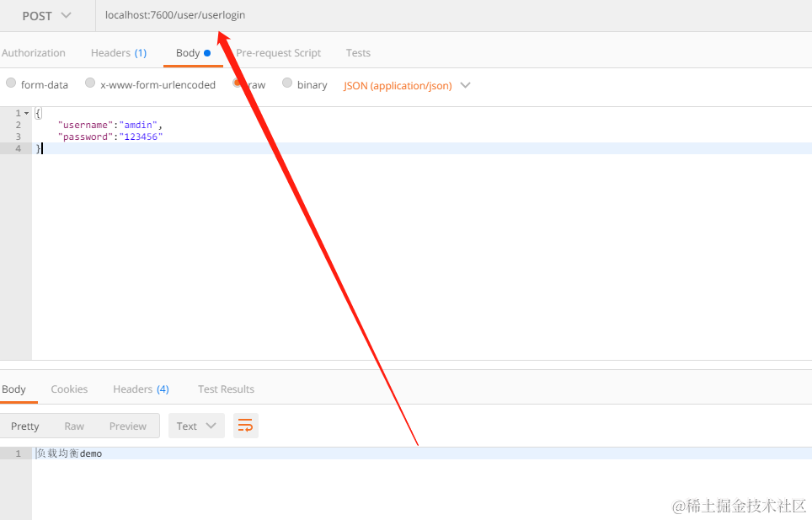
Task: Toggle the response line wrap icon
Action: [x=245, y=426]
